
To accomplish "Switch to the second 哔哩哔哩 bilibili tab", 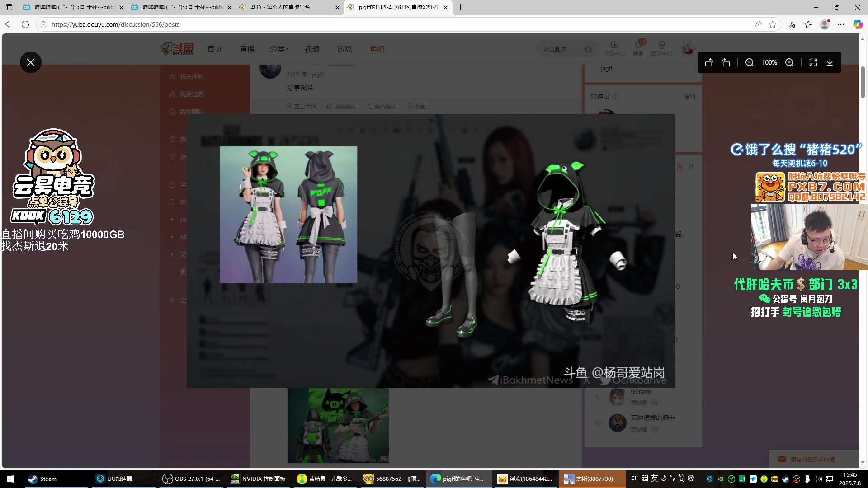I will click(x=180, y=7).
